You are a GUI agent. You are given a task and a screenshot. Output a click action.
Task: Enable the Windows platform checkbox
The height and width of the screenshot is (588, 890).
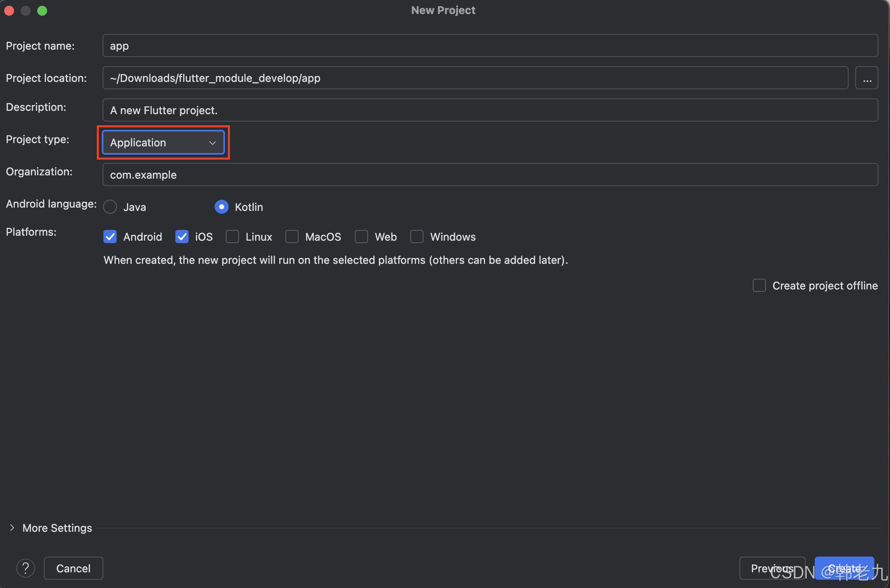click(x=417, y=237)
